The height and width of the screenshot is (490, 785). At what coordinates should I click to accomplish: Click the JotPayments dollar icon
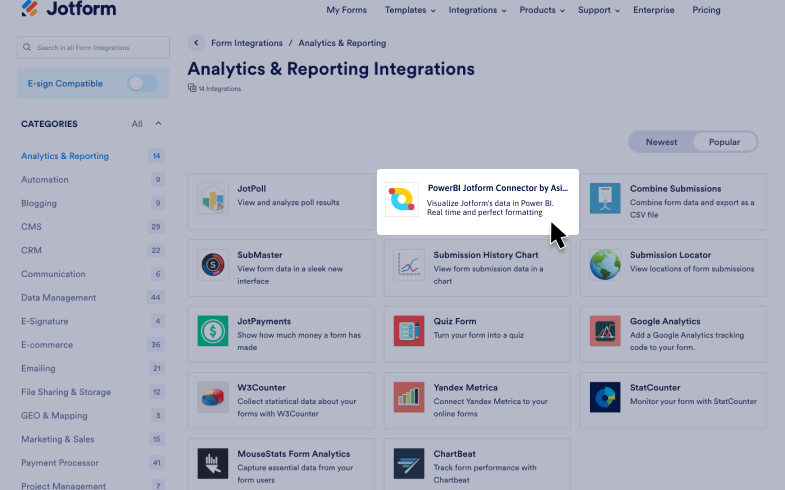[213, 331]
